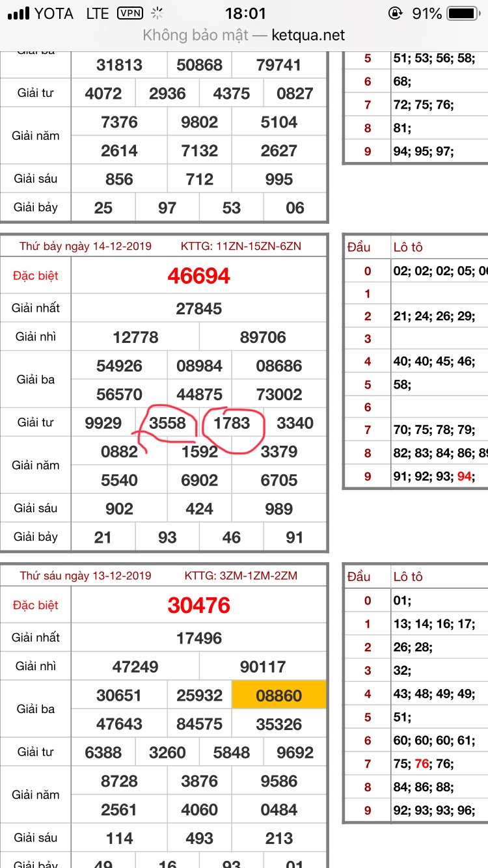Viewport: 488px width, 868px height.
Task: Tap the lô tô row "60; 60; 60; 61;"
Action: [x=434, y=740]
